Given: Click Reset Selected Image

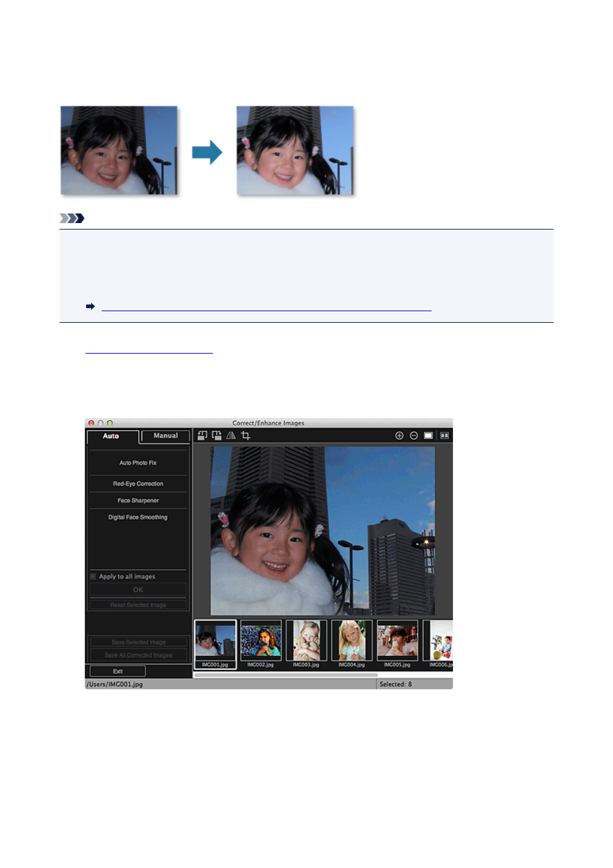Looking at the screenshot, I should [138, 605].
